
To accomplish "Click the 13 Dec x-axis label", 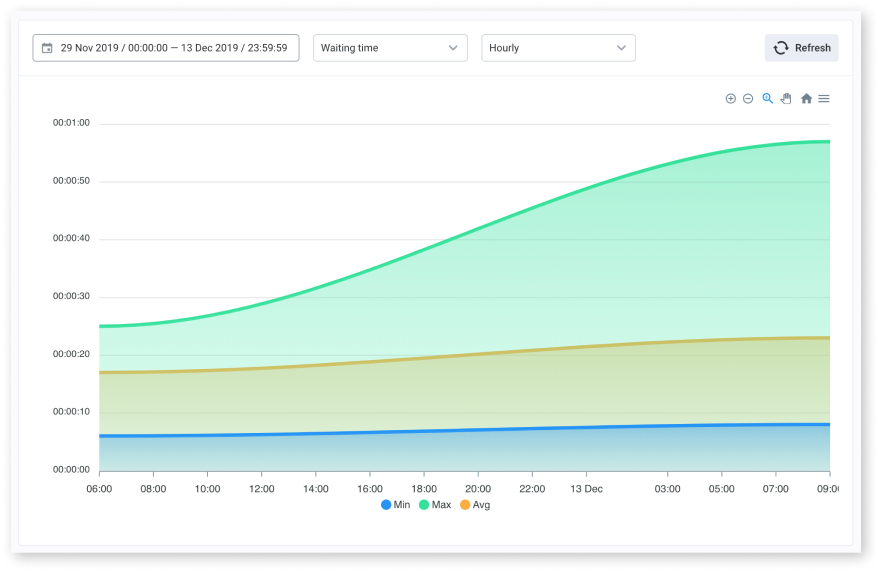I will point(586,489).
